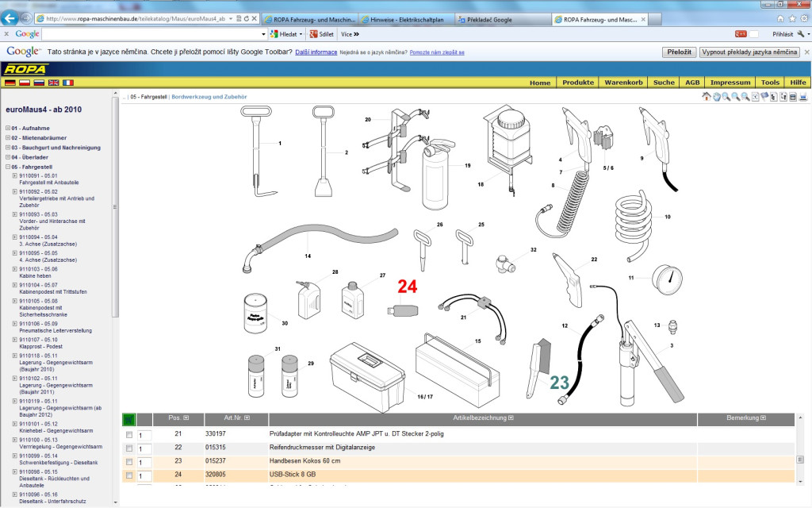Viewport: 812px width, 508px height.
Task: Open the Bemerkung column sort dropdown
Action: [763, 418]
